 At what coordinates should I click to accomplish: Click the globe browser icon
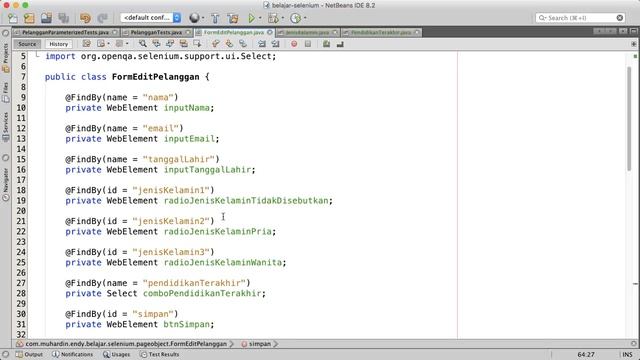[x=194, y=18]
